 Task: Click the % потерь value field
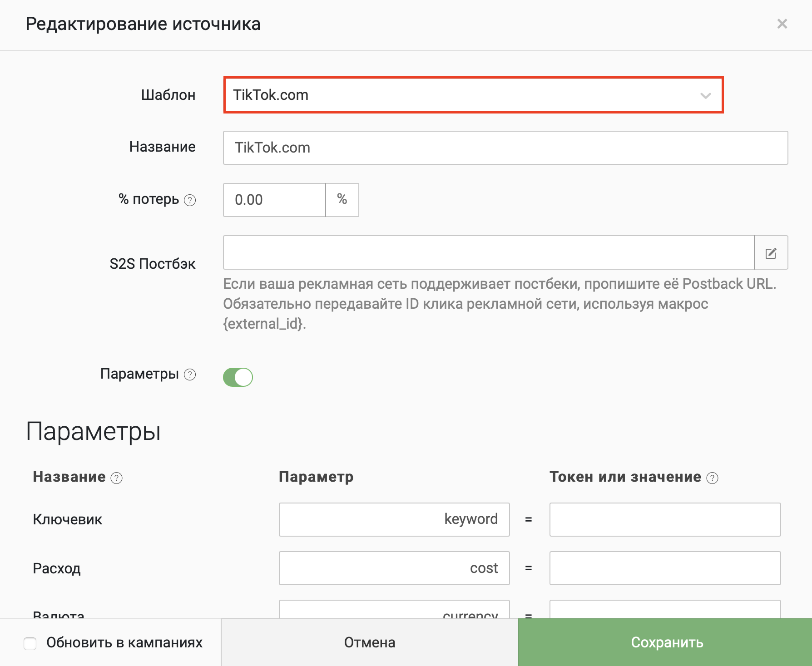click(x=274, y=200)
